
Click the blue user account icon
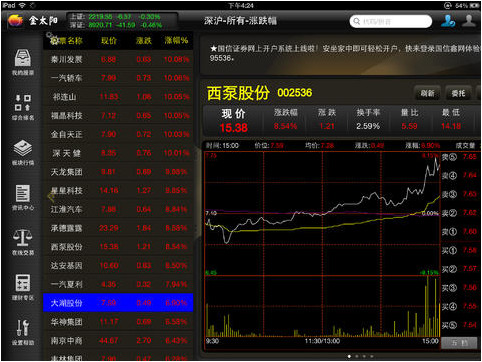point(448,21)
